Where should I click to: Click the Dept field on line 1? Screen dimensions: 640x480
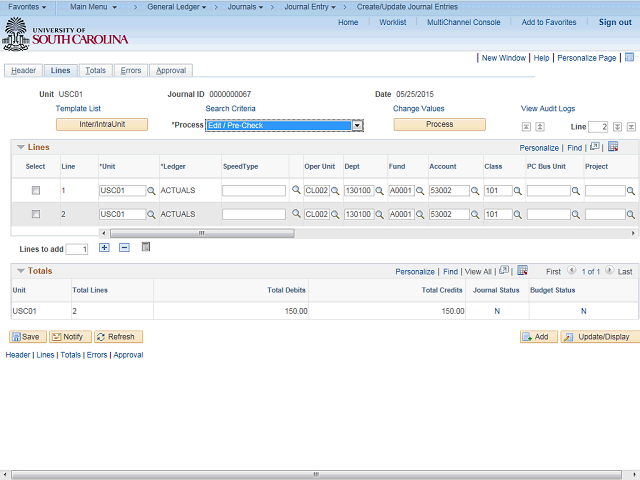[x=357, y=190]
